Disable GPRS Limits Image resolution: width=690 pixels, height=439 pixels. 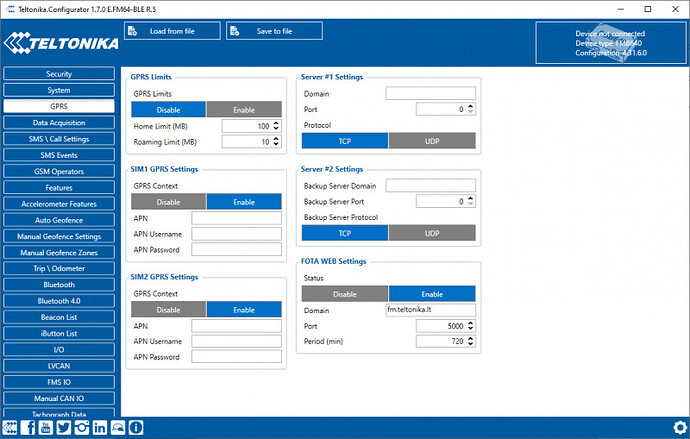(x=169, y=110)
